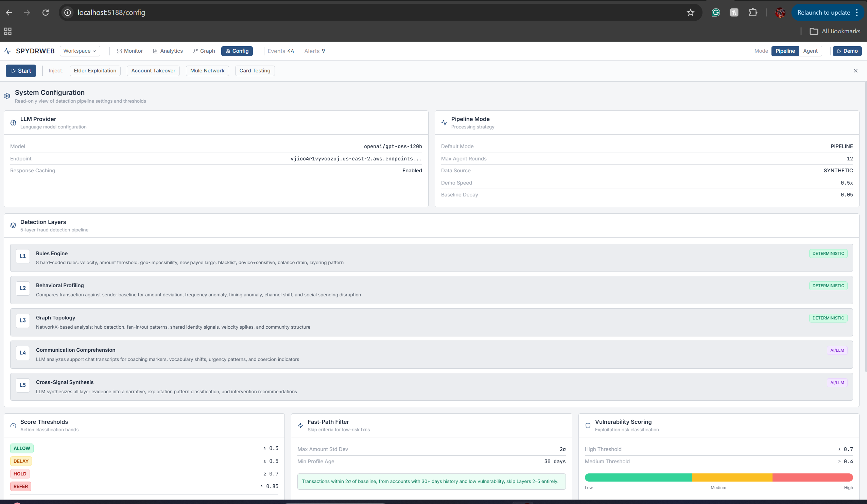
Task: Open Chrome three-dot menu
Action: (x=857, y=13)
